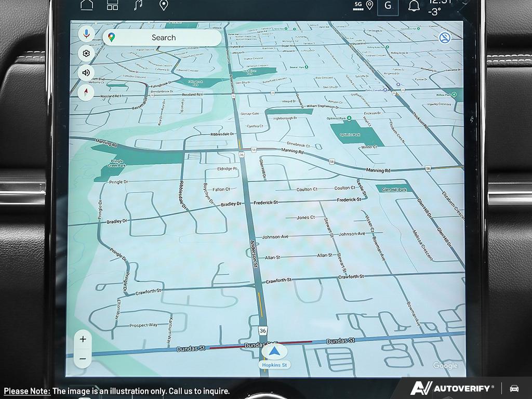Toggle navigation voice volume speaker icon
532x399 pixels.
coord(86,73)
